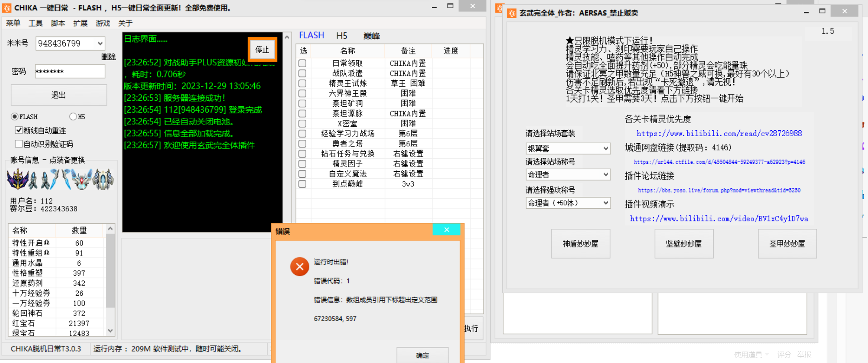Click the log panel scroll-up arrow
Screen dimensions: 868x363
tap(287, 37)
